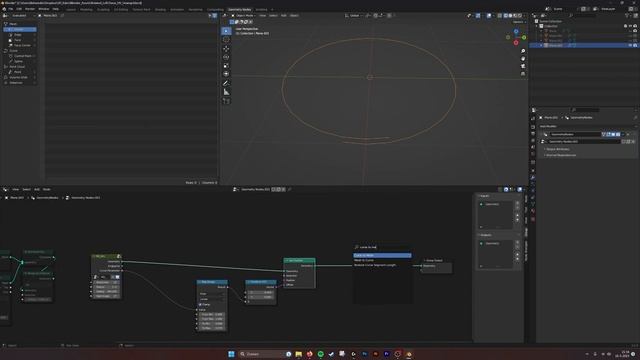Adjust To Max value in Map Range

tap(212, 328)
